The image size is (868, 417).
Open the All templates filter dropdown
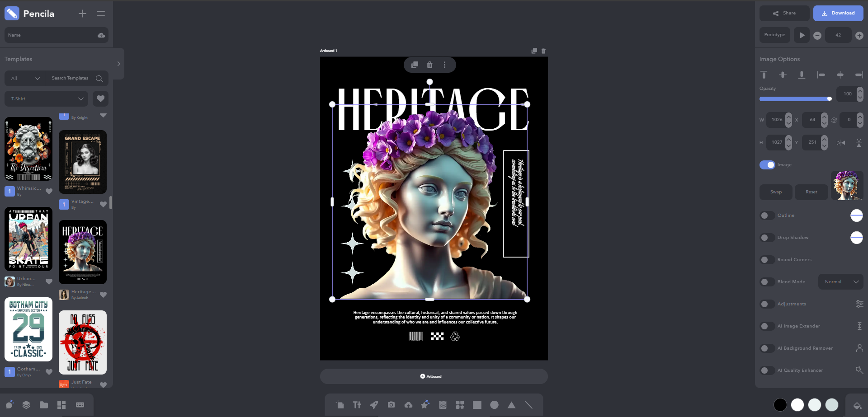[25, 79]
